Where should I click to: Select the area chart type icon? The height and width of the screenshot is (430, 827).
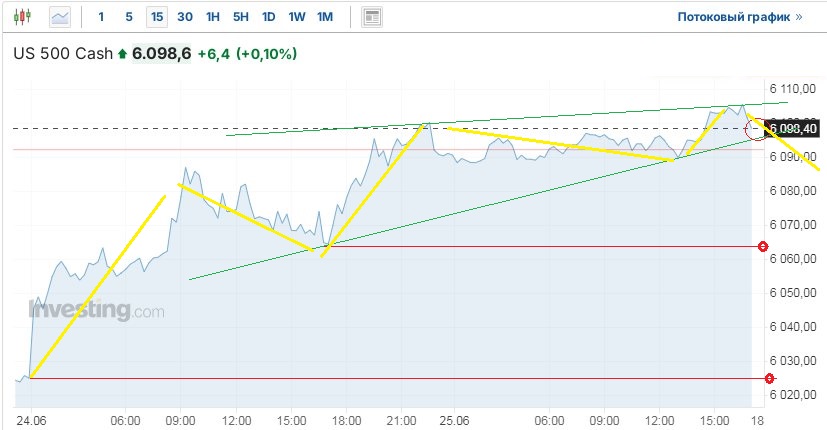click(x=61, y=17)
